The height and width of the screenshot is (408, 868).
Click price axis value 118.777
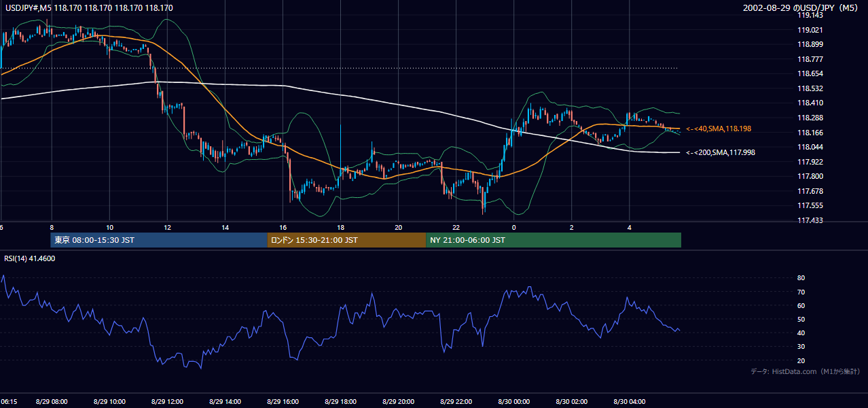pos(810,59)
